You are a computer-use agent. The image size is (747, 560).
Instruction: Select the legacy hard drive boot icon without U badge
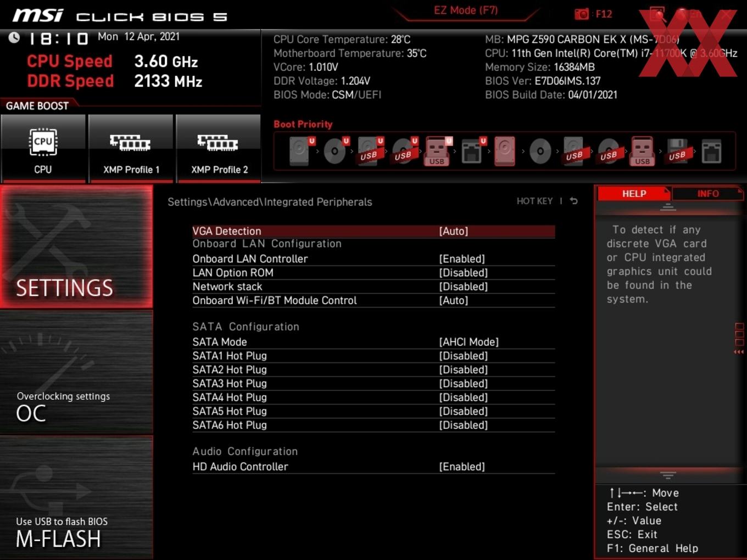pyautogui.click(x=505, y=151)
